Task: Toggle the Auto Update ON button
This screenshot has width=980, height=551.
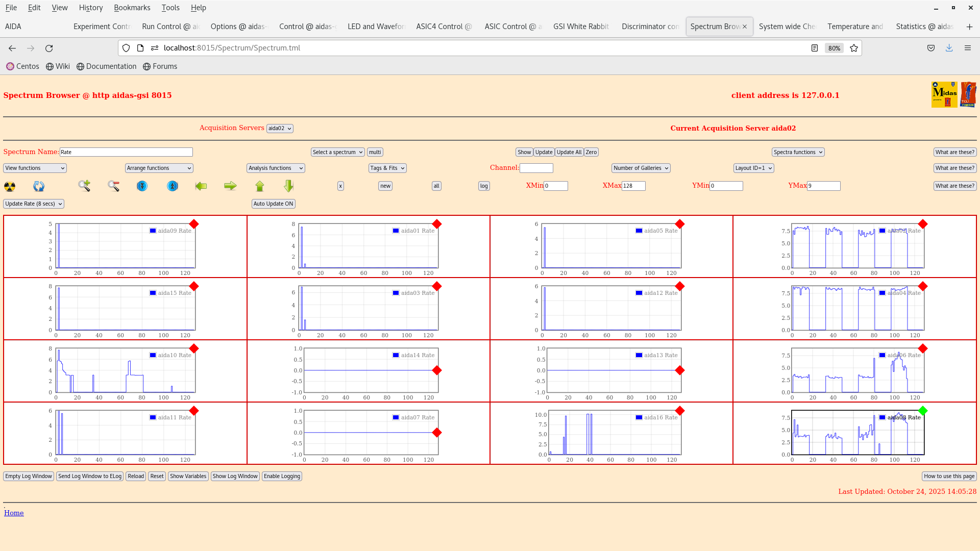Action: [273, 204]
